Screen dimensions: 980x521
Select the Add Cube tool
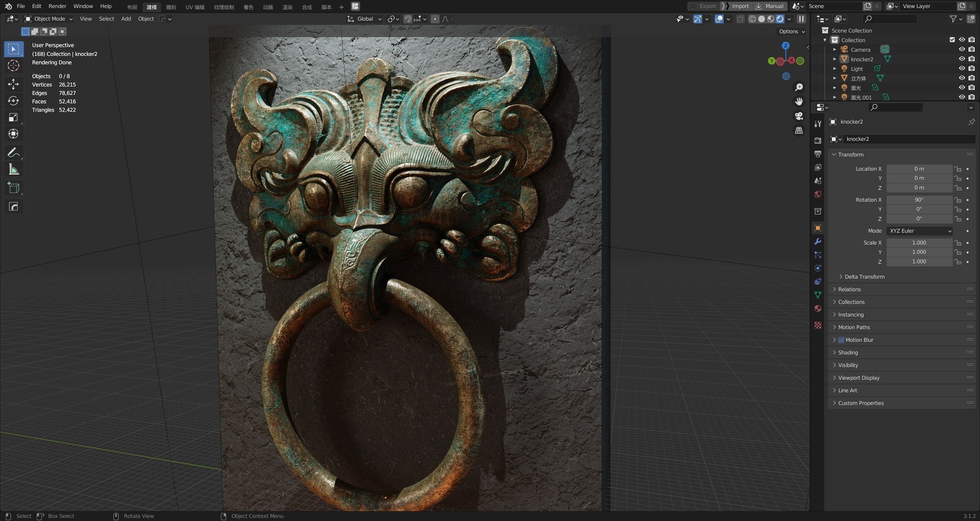coord(13,188)
